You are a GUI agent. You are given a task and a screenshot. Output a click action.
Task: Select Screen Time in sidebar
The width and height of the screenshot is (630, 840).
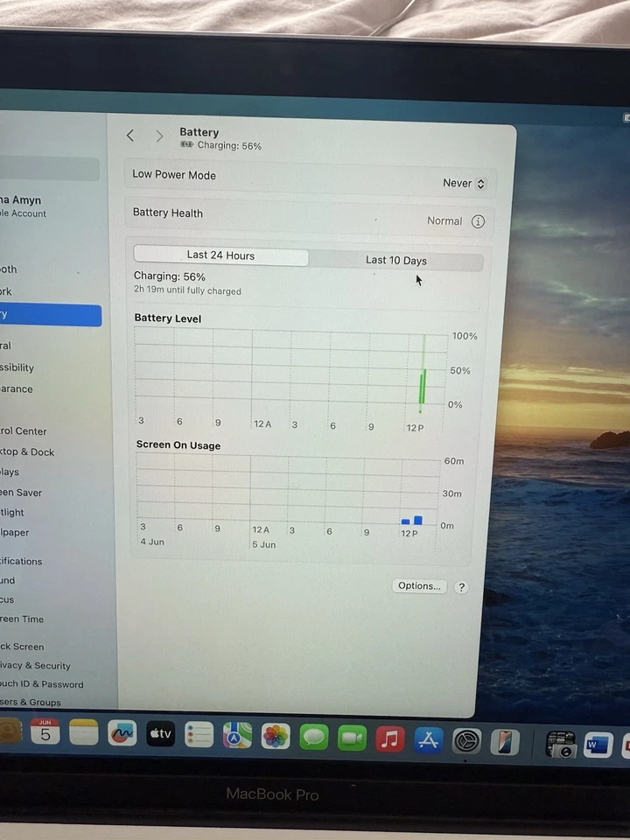click(x=22, y=619)
